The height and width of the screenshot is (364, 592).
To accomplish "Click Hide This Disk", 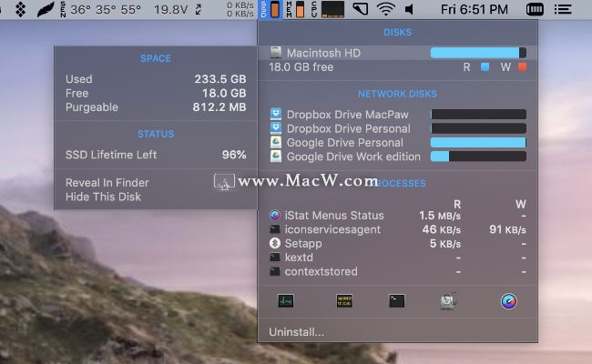I will (x=103, y=197).
